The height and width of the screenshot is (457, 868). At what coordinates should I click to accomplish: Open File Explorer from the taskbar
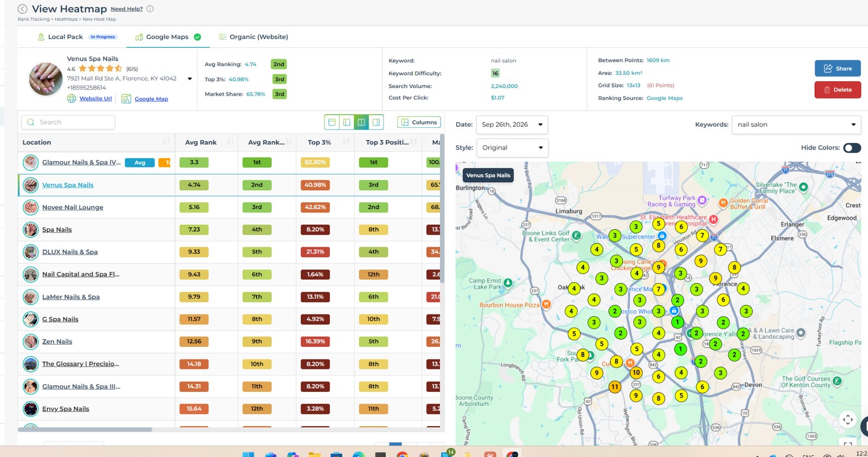(x=315, y=454)
